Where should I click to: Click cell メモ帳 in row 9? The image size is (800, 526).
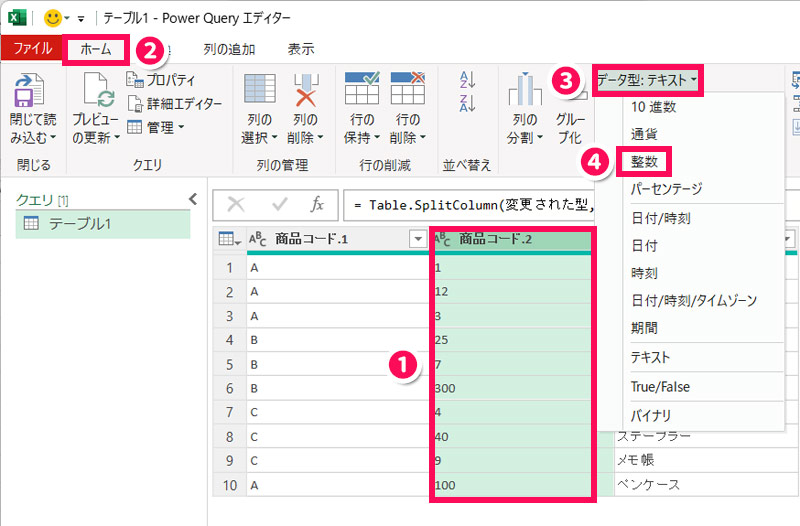pyautogui.click(x=706, y=460)
